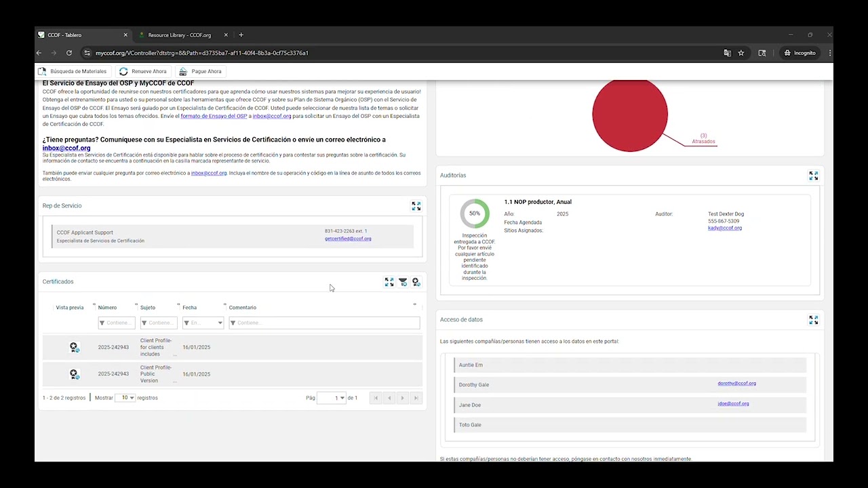Click the bold inbox@ccof.org heading link
868x488 pixels.
(x=66, y=148)
